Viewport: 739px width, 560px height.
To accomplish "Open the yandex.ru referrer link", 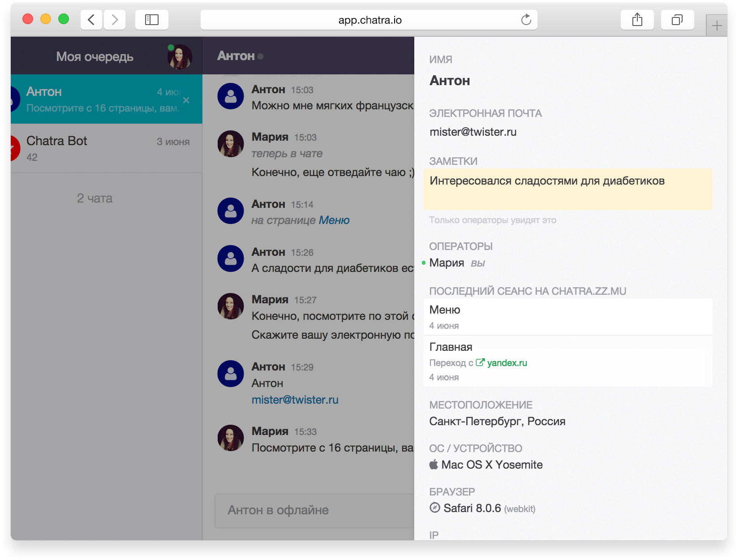I will pos(507,363).
